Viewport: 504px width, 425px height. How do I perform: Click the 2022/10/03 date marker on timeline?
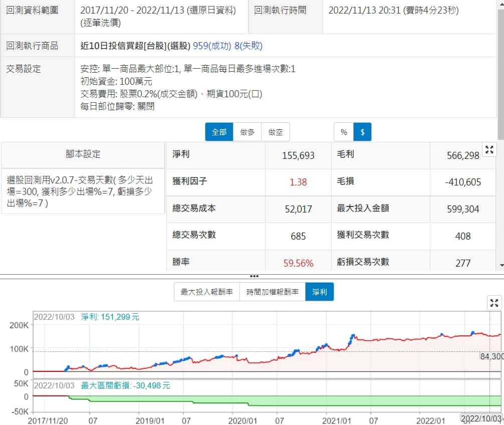pyautogui.click(x=481, y=418)
